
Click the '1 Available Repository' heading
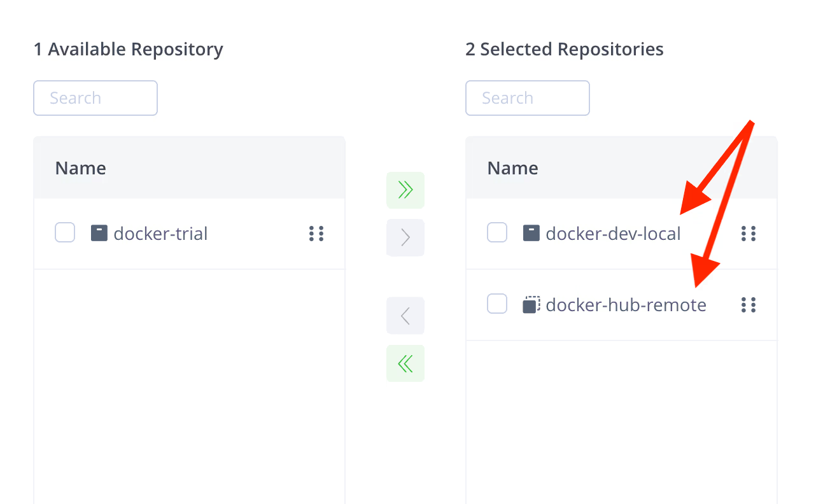[129, 49]
